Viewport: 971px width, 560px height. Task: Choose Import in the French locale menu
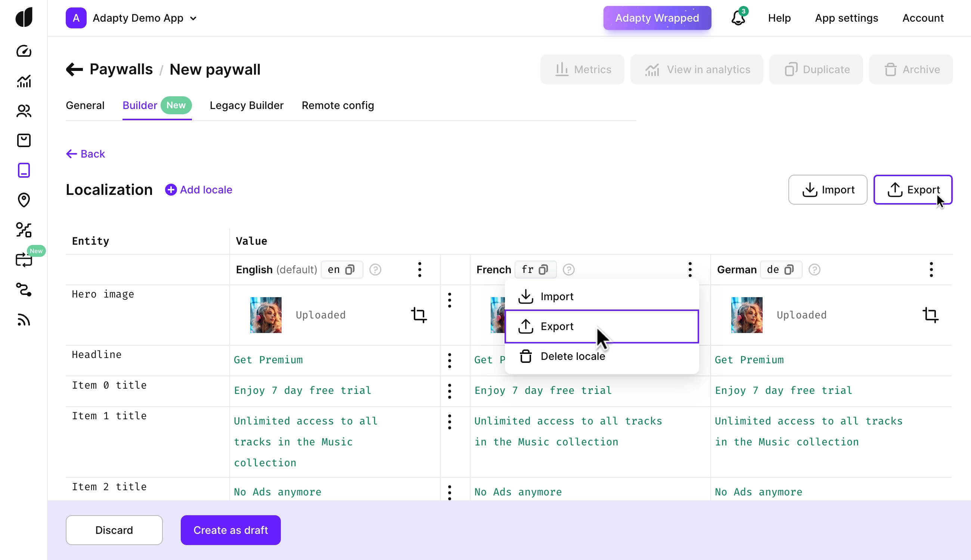pos(556,296)
